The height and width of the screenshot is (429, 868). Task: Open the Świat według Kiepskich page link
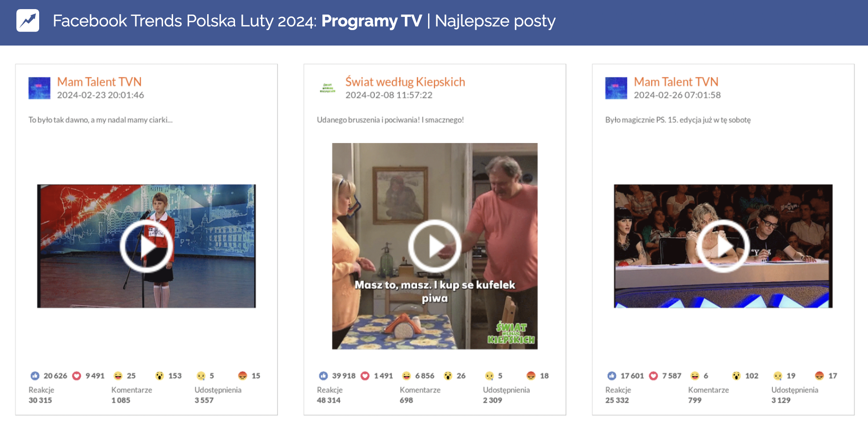(x=405, y=82)
